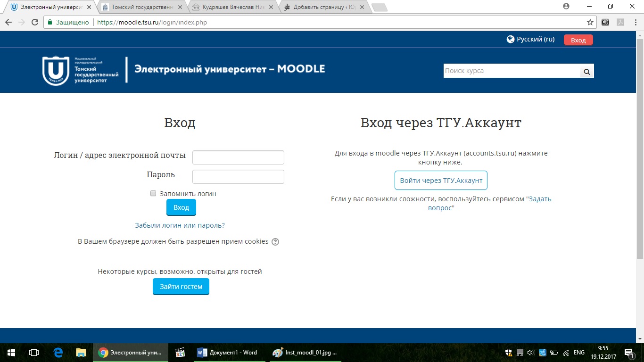Click the blue Вход login button
Screen dimensions: 644x362
click(181, 207)
